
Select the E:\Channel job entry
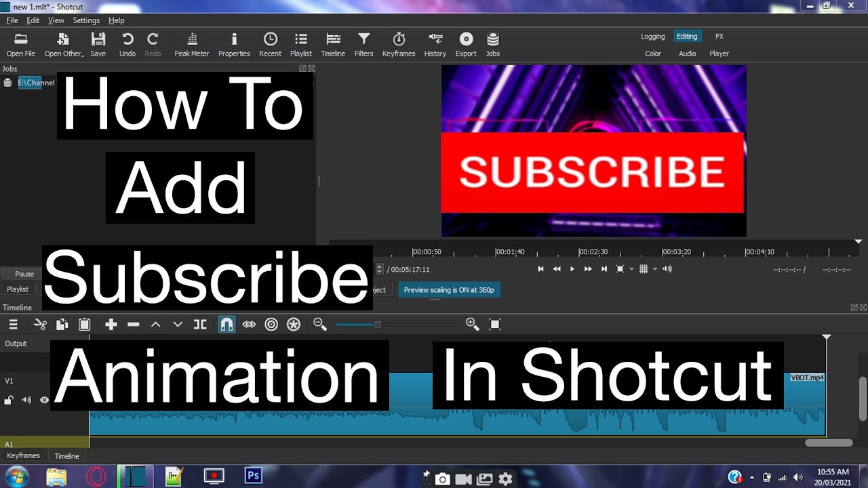37,83
